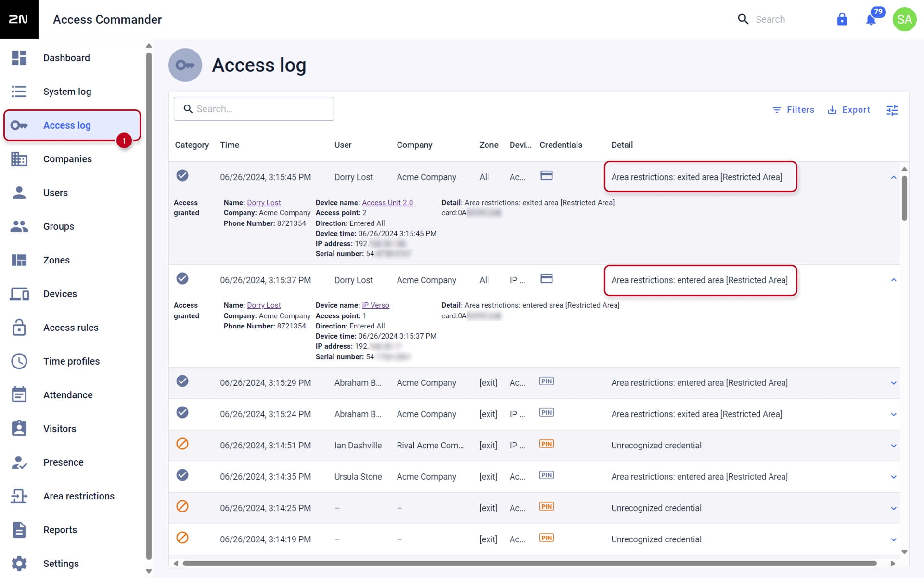Open Zones icon in sidebar
This screenshot has height=578, width=924.
click(19, 260)
